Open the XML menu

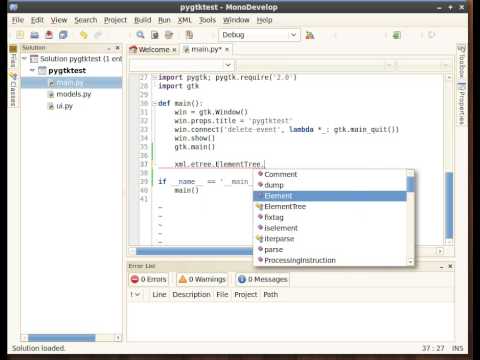[184, 20]
